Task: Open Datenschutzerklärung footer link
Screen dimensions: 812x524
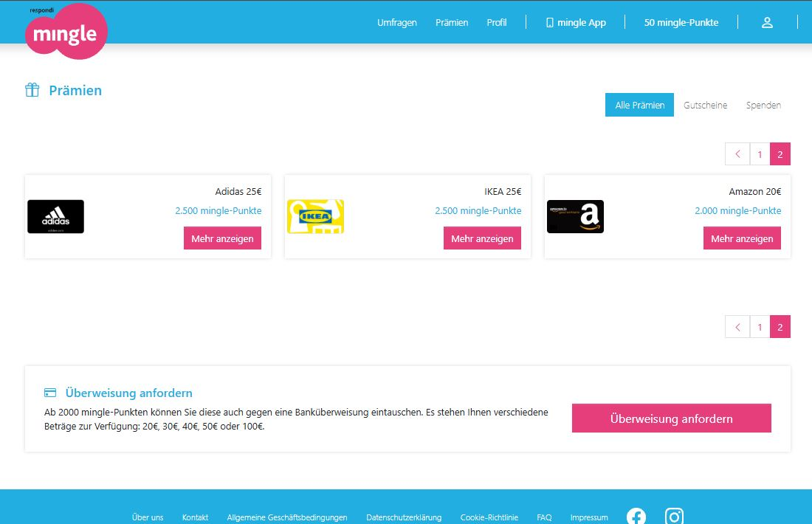Action: tap(404, 517)
